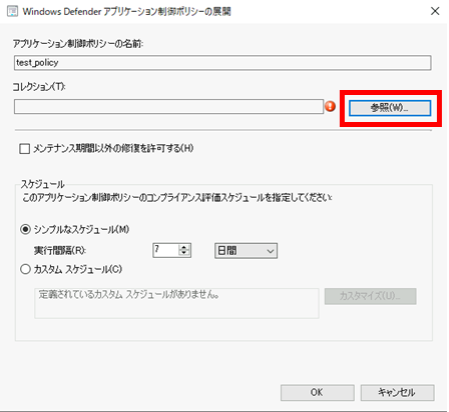The image size is (449, 412).
Task: Click the キャンセル button
Action: point(397,392)
